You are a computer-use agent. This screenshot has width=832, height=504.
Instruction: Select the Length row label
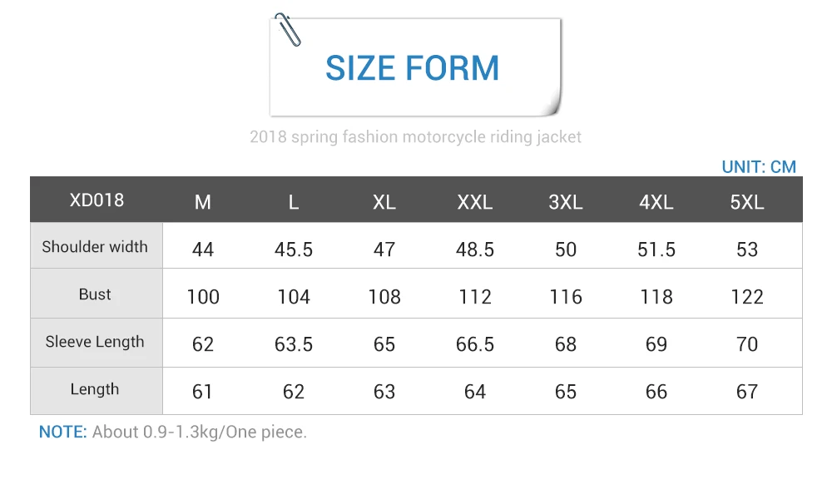(95, 389)
